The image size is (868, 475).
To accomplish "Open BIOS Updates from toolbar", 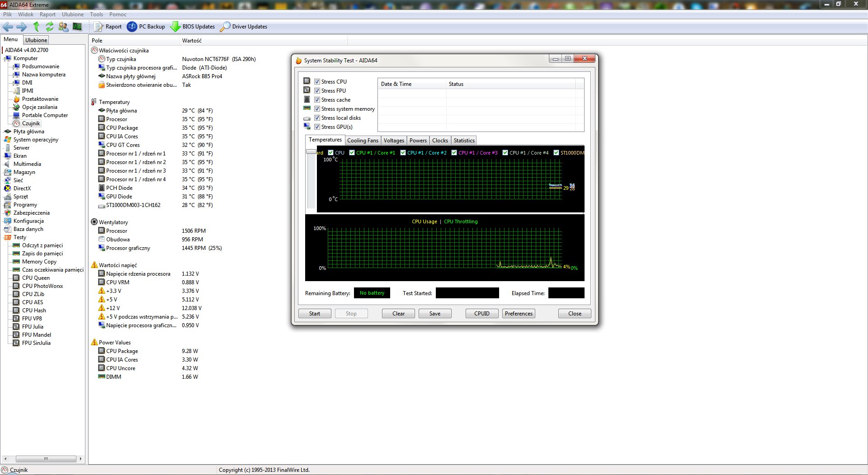I will (x=193, y=27).
